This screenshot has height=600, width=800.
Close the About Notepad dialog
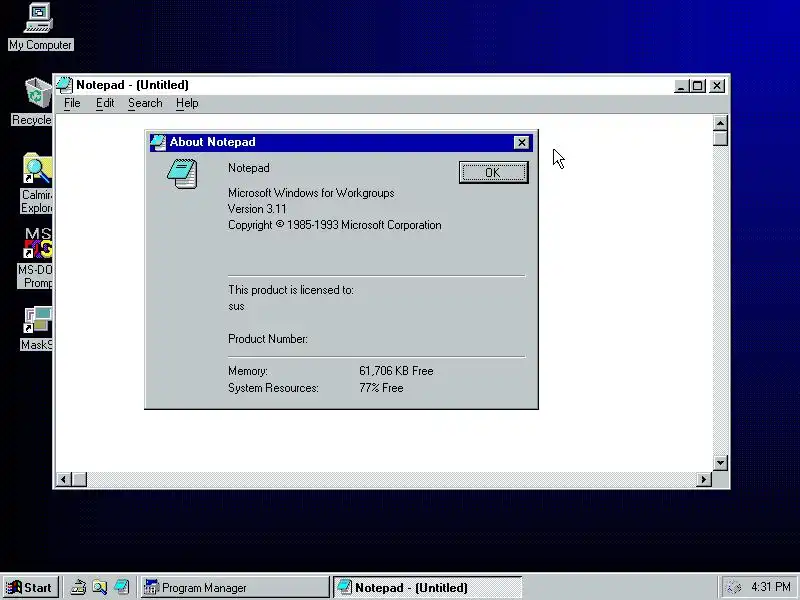pyautogui.click(x=521, y=142)
